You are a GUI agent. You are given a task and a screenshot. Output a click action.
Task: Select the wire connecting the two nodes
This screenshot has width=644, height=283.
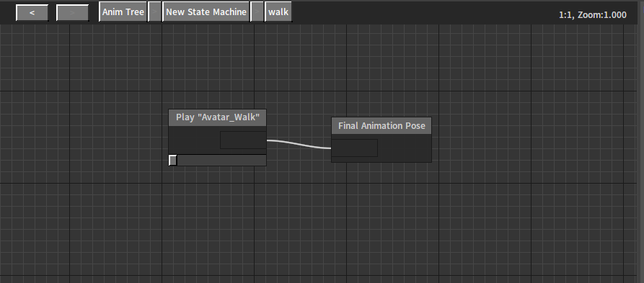(x=299, y=144)
